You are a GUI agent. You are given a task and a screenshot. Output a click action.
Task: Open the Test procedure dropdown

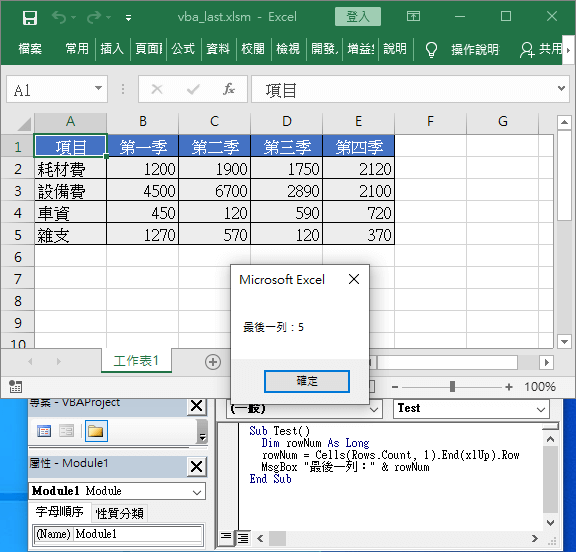click(541, 409)
